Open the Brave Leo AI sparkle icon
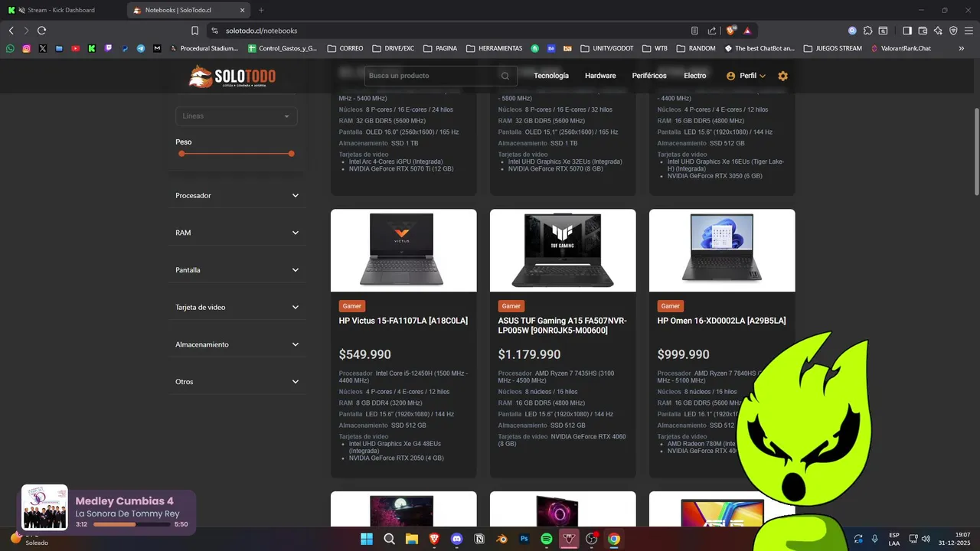Viewport: 980px width, 551px height. [938, 31]
